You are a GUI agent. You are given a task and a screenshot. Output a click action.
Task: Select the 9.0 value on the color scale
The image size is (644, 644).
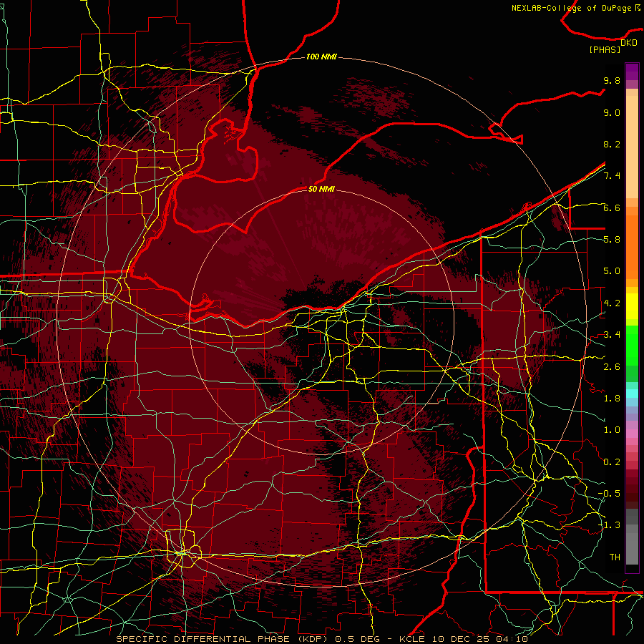(x=612, y=112)
